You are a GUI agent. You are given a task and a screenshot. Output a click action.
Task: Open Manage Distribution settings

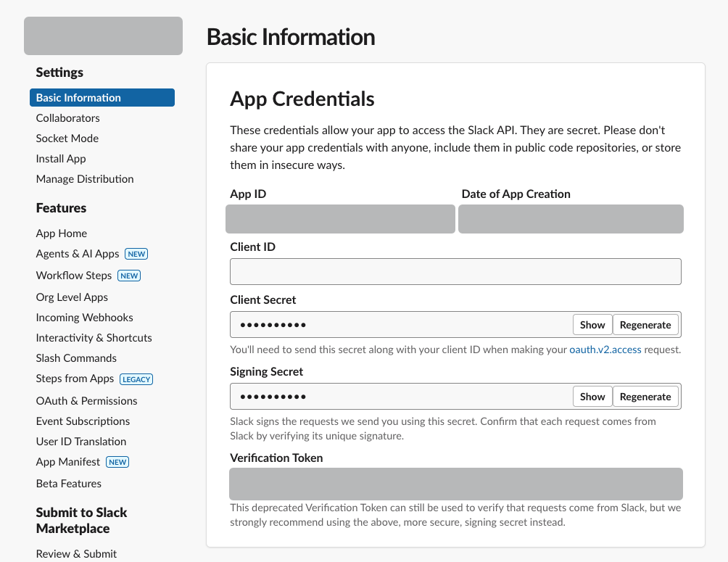(x=85, y=178)
